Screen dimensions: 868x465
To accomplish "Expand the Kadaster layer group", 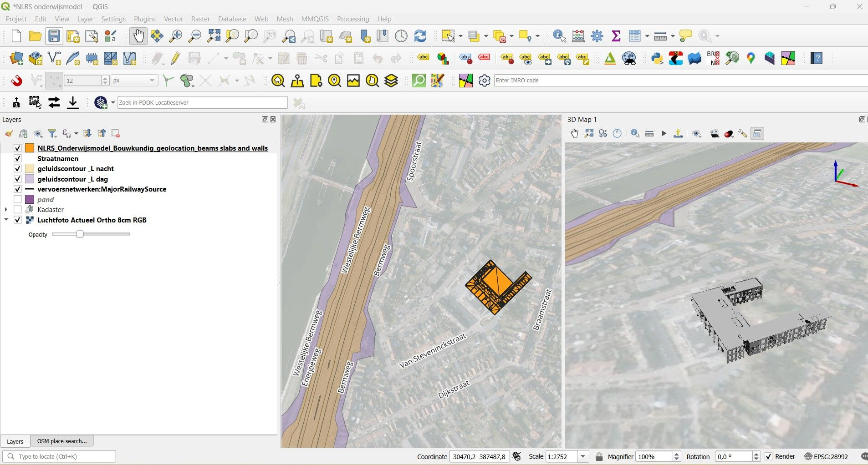I will [x=6, y=210].
